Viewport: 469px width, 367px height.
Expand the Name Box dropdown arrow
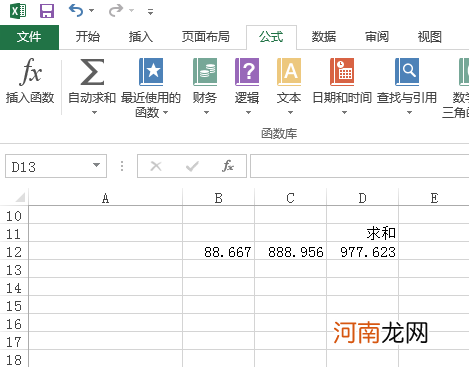(x=96, y=165)
